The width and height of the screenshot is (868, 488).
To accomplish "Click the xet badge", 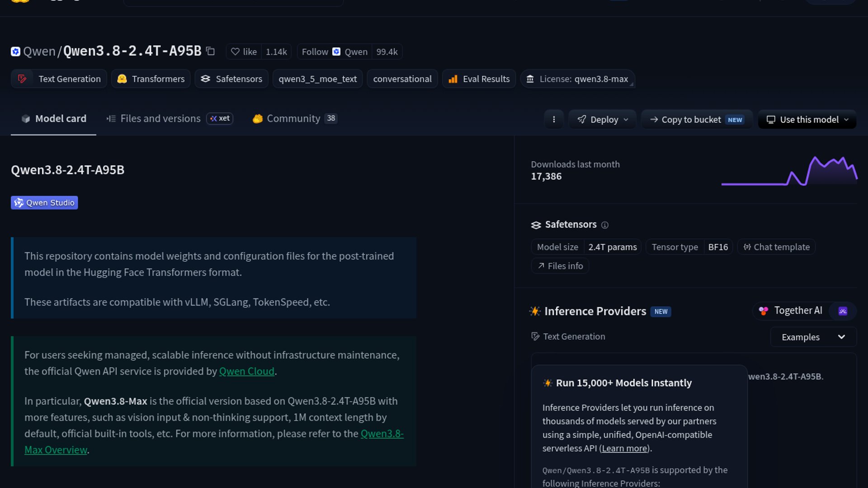I will tap(220, 118).
